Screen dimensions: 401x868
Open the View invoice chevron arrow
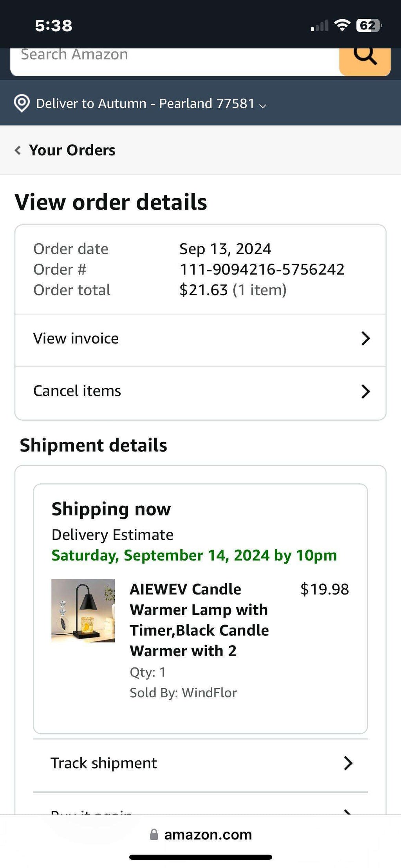365,338
